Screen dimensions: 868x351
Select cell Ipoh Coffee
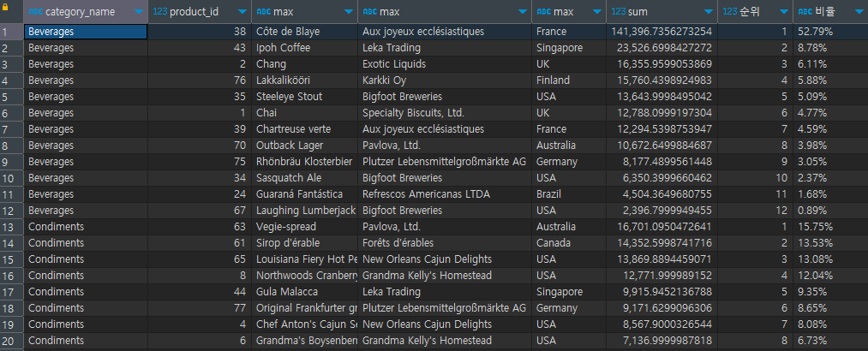coord(304,48)
